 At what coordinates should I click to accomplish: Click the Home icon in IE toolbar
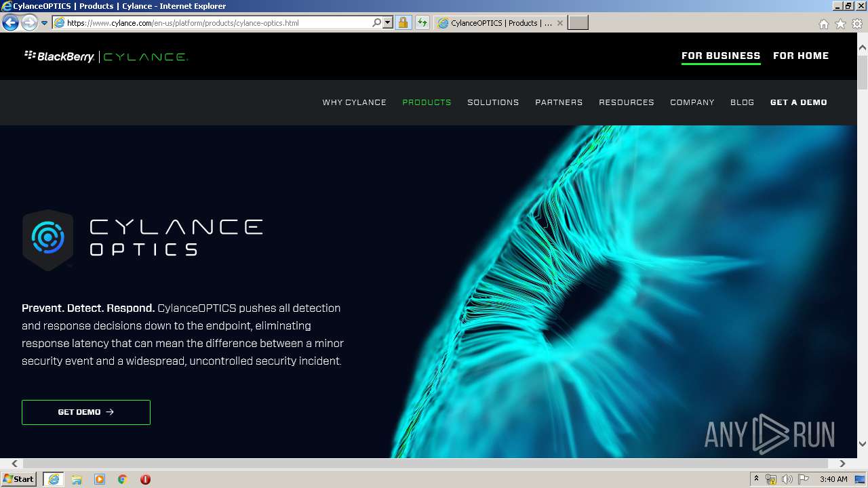click(x=823, y=24)
